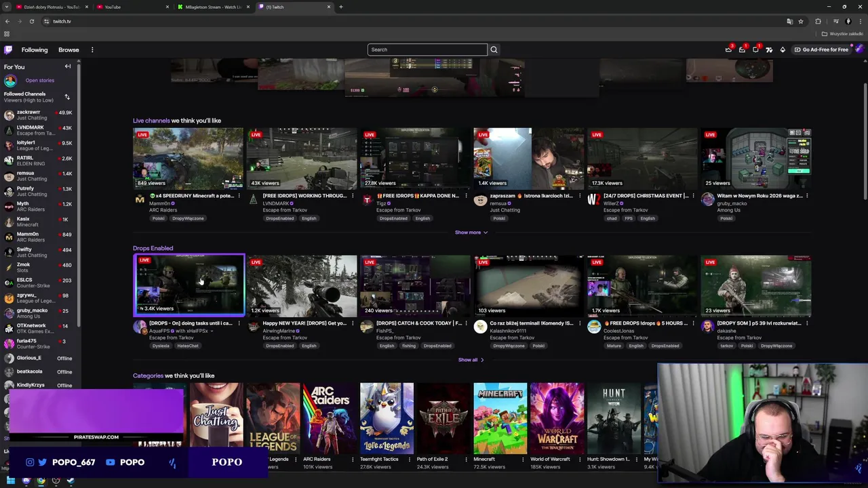Open the Twitch home logo
The image size is (868, 488).
click(x=8, y=49)
